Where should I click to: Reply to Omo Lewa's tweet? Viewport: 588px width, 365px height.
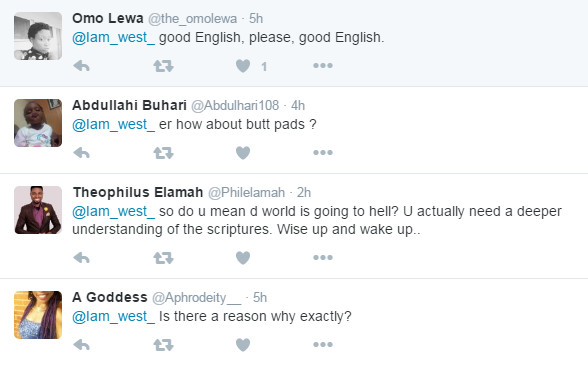click(81, 66)
